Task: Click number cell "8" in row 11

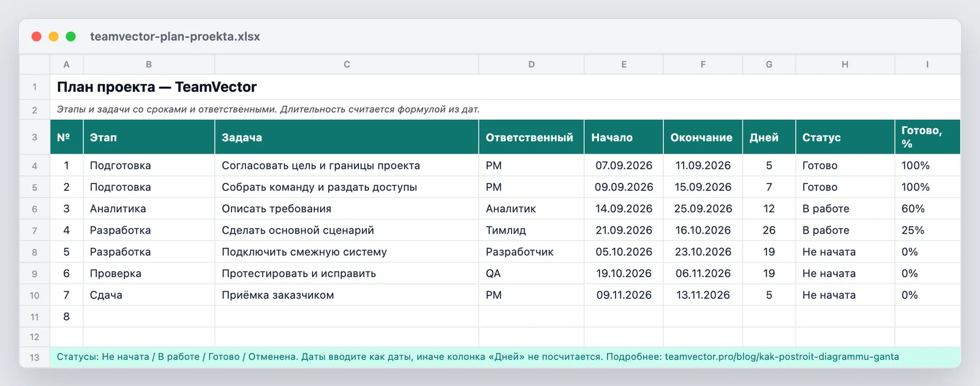Action: tap(66, 316)
